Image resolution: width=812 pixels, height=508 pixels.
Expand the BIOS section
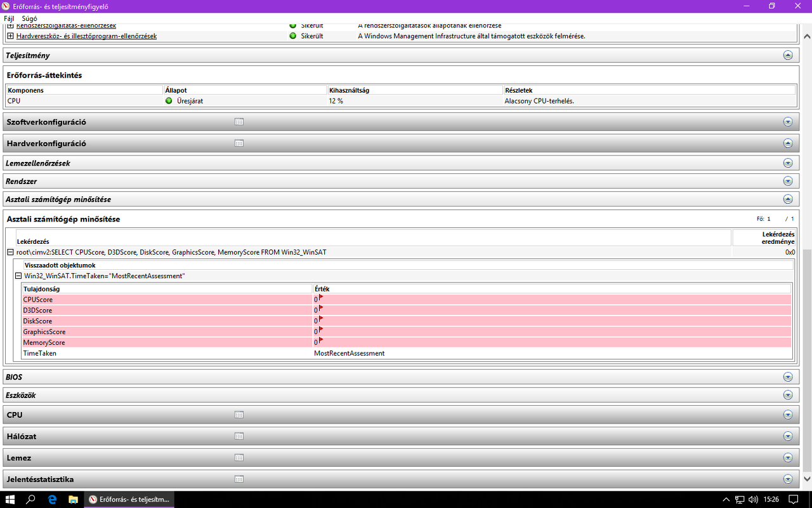click(788, 377)
